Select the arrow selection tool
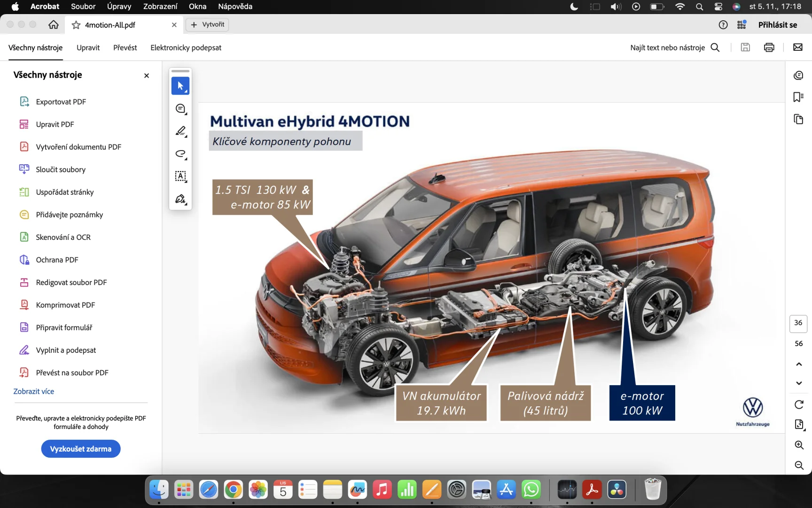This screenshot has height=508, width=812. coord(180,86)
